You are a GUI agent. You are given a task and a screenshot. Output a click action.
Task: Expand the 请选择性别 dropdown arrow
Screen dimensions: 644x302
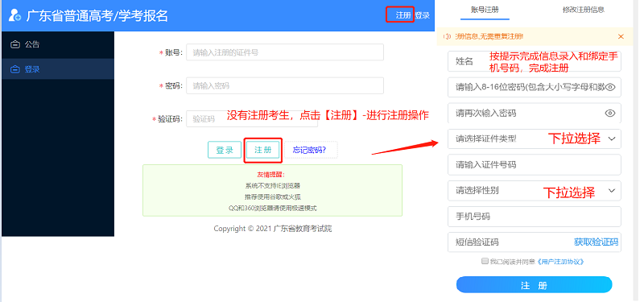tap(612, 191)
